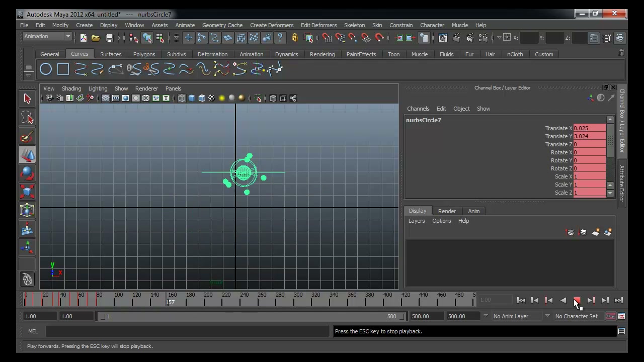
Task: Activate the Lasso select tool
Action: tap(27, 118)
